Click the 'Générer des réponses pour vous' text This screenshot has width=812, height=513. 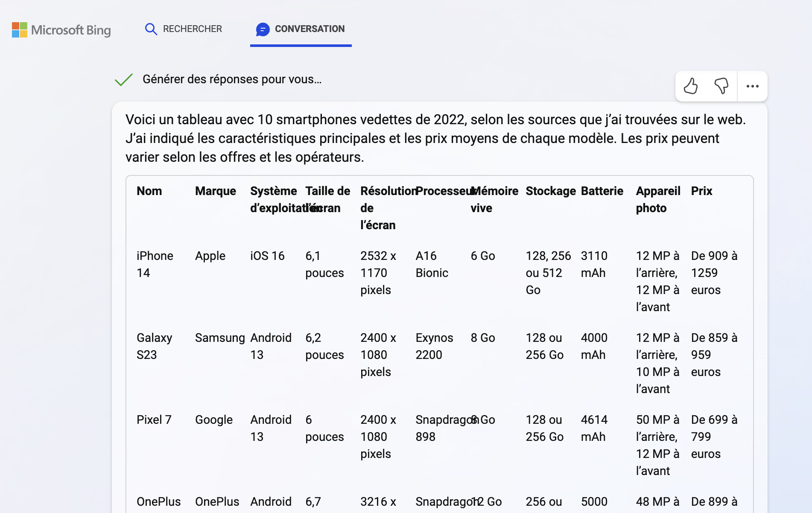(x=232, y=79)
